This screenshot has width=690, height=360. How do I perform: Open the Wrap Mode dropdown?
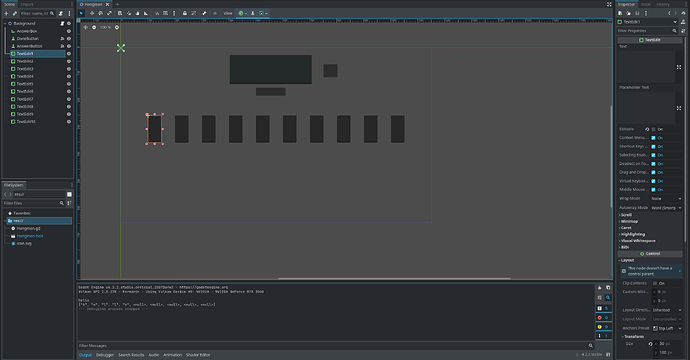coord(666,198)
